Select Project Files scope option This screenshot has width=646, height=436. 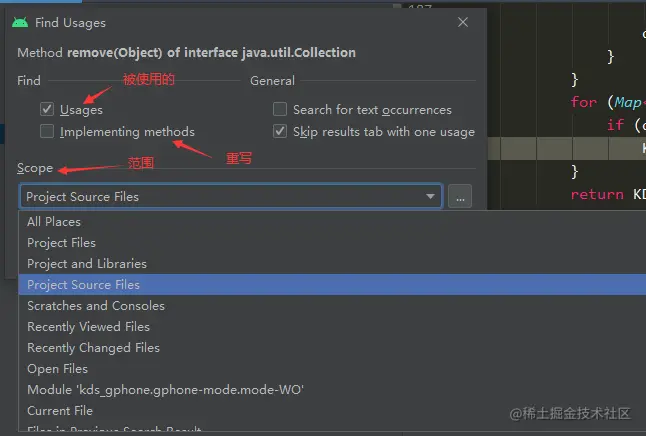coord(332,243)
